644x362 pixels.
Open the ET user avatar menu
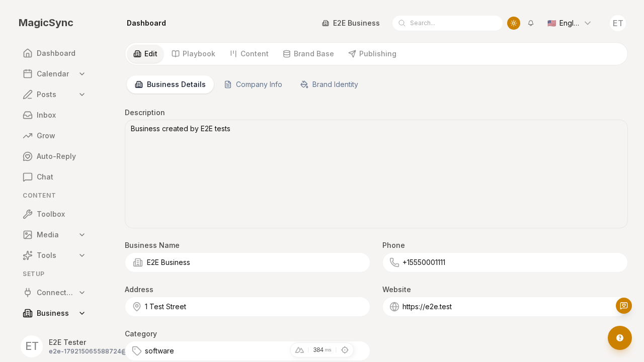coord(618,23)
